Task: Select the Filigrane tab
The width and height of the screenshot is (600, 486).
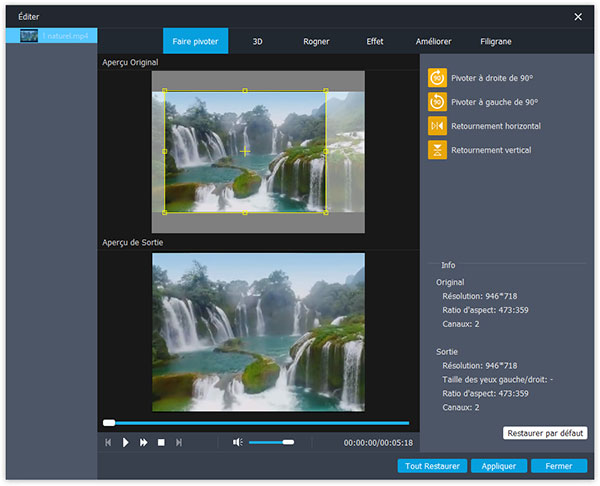Action: coord(495,42)
